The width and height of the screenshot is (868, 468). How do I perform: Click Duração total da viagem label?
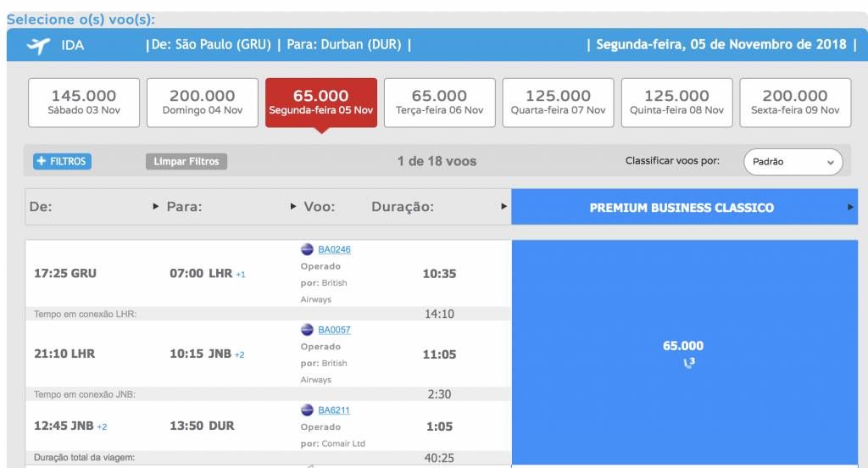(84, 458)
